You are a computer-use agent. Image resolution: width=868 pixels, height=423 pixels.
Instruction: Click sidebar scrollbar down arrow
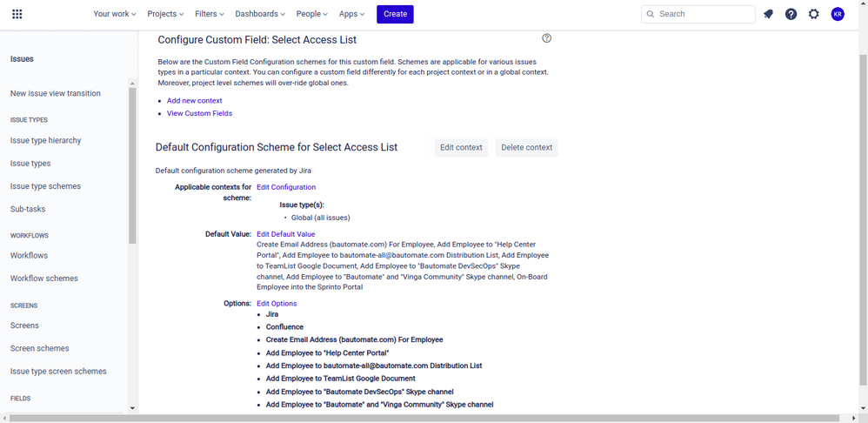coord(132,408)
